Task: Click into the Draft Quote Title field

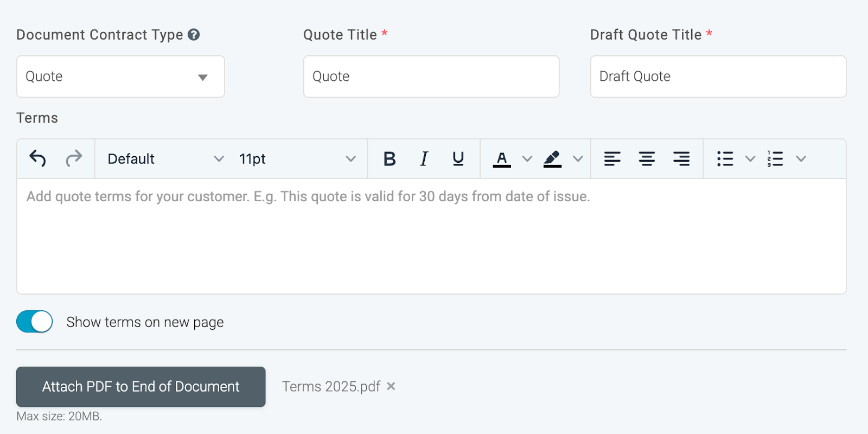Action: tap(718, 76)
